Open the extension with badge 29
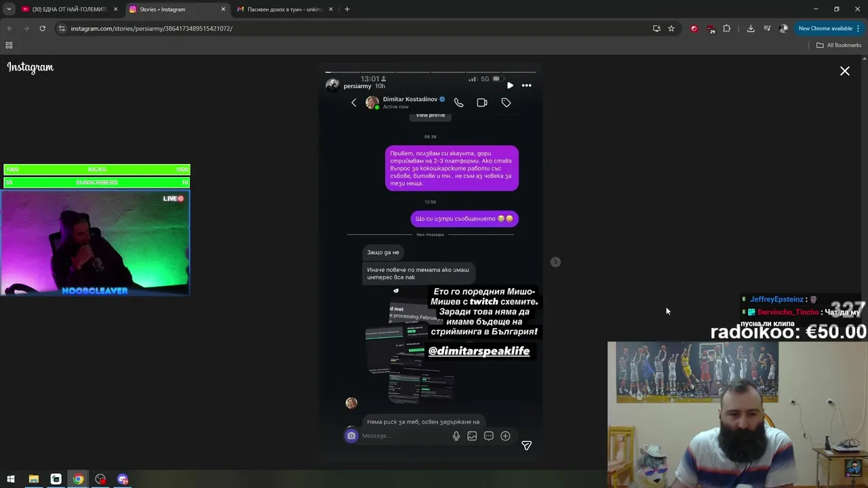Screen dimensions: 868x488 click(710, 28)
